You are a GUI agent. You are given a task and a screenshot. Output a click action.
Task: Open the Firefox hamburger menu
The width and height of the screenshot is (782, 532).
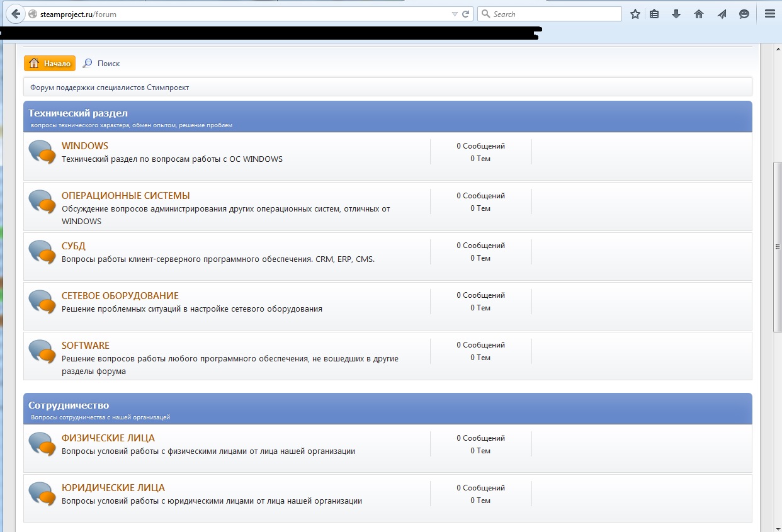point(769,14)
